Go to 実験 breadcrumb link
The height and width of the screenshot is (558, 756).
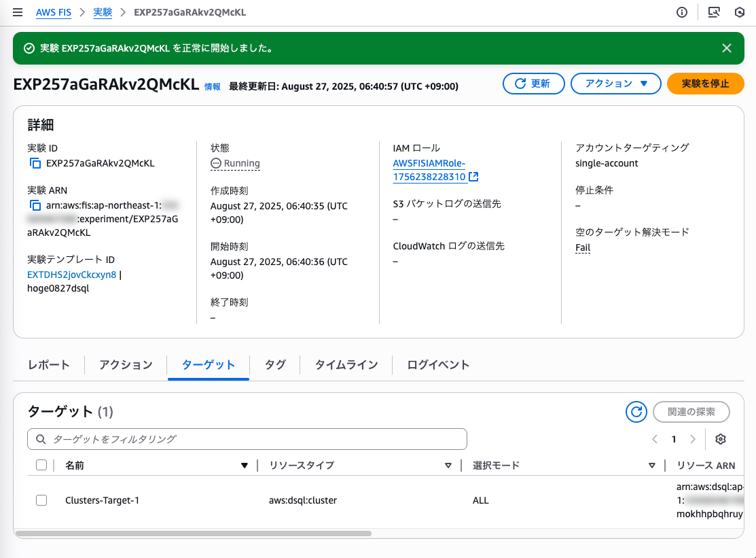[103, 12]
